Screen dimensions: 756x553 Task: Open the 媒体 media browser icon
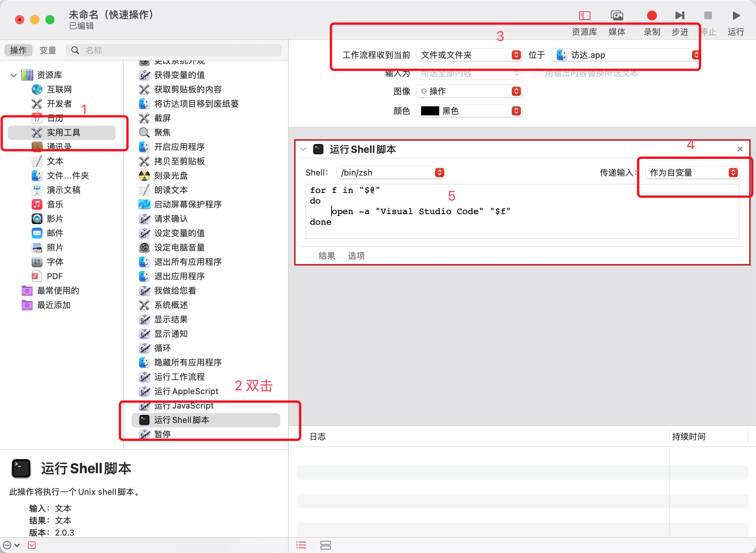(617, 16)
